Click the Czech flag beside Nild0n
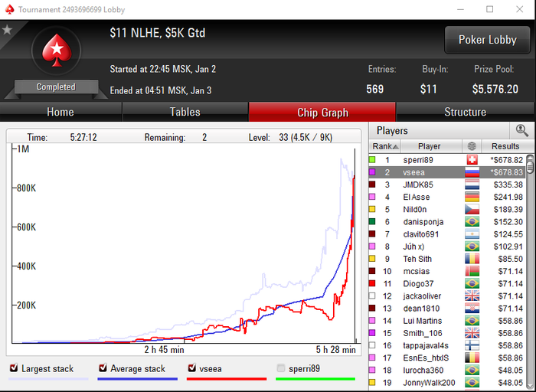 (472, 209)
